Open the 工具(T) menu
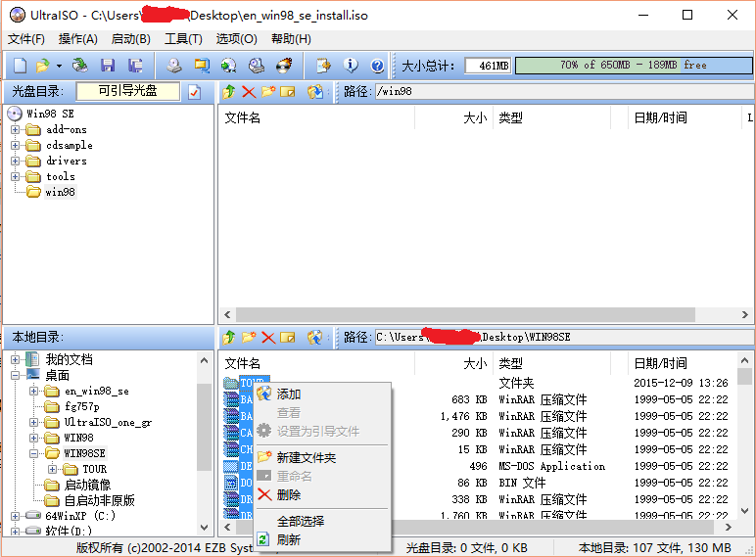Screen dimensions: 756x557 183,39
